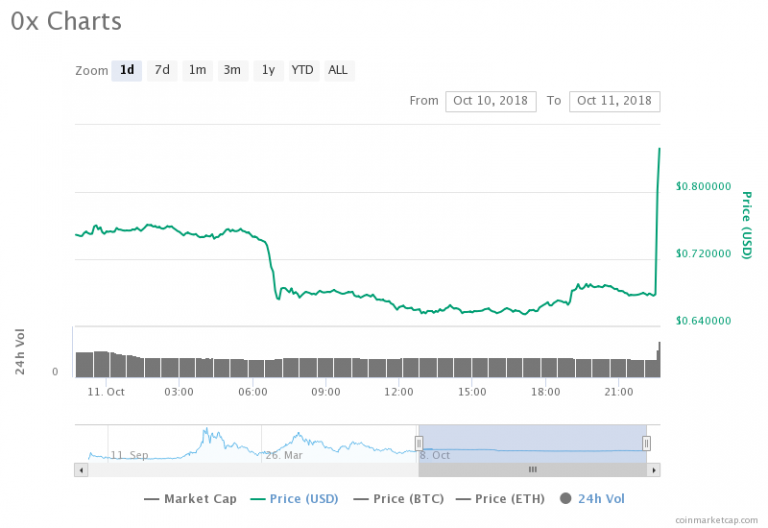Select the 7d zoom range
Viewport: 768px width, 528px height.
point(162,71)
